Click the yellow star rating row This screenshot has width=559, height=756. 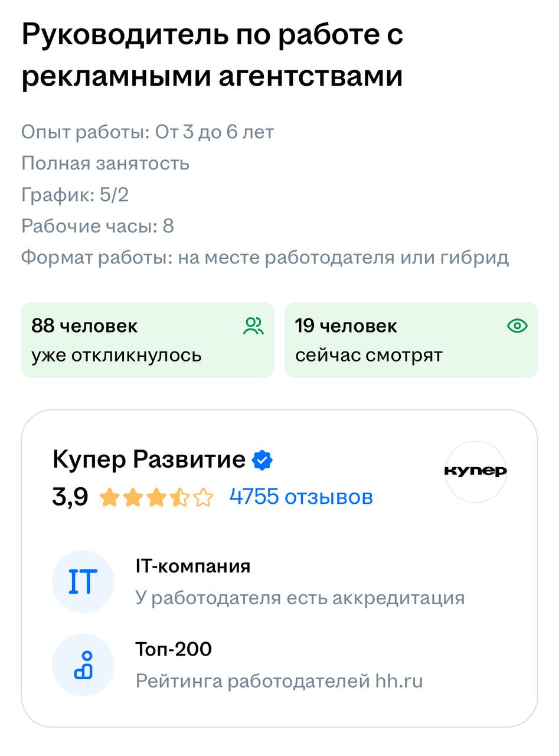156,497
